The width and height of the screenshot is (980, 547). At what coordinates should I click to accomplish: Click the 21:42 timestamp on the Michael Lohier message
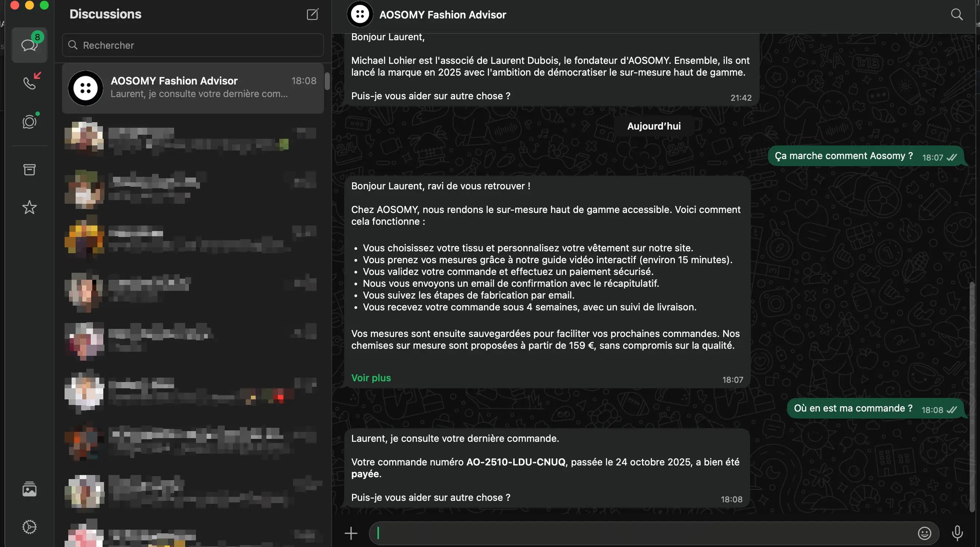click(741, 98)
